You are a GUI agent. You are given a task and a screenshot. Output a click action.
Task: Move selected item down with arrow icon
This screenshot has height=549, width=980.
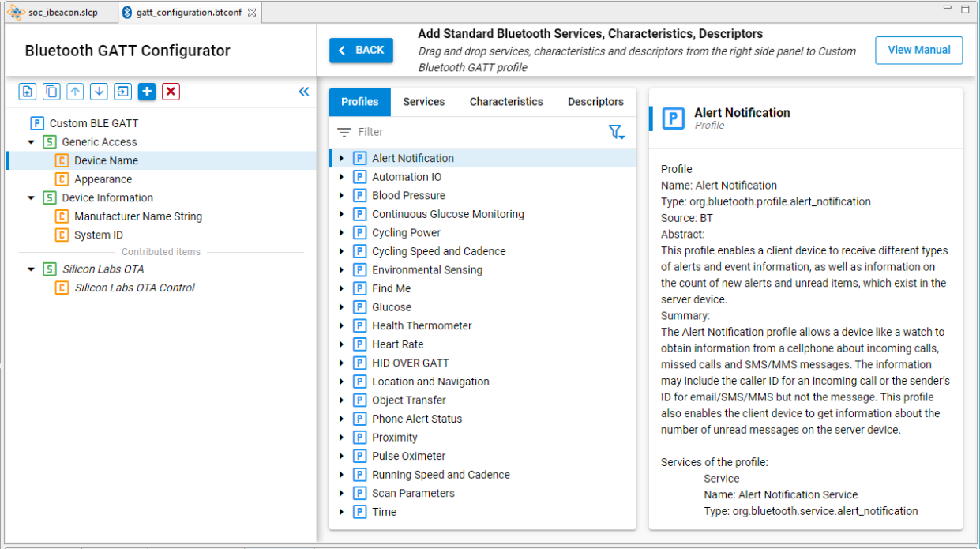click(x=98, y=92)
